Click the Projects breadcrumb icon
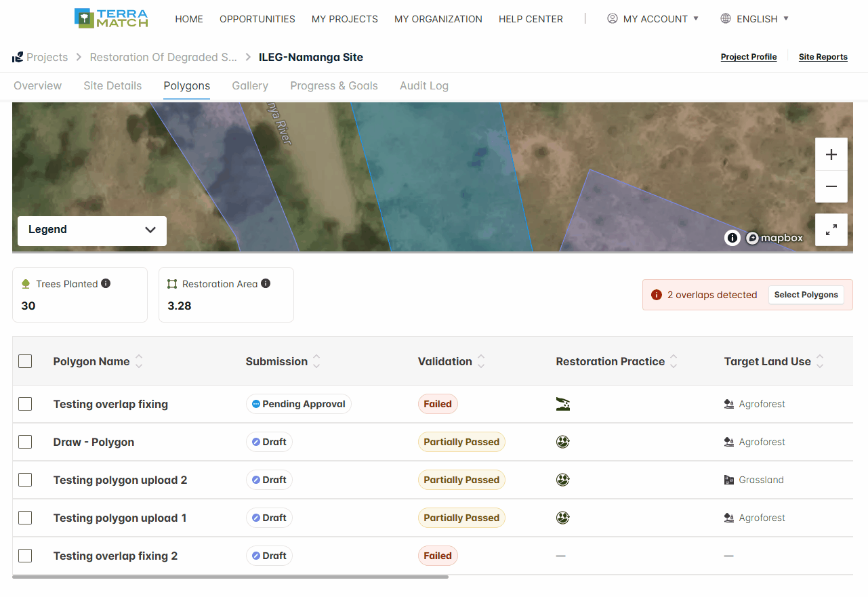This screenshot has height=597, width=868. pos(18,58)
